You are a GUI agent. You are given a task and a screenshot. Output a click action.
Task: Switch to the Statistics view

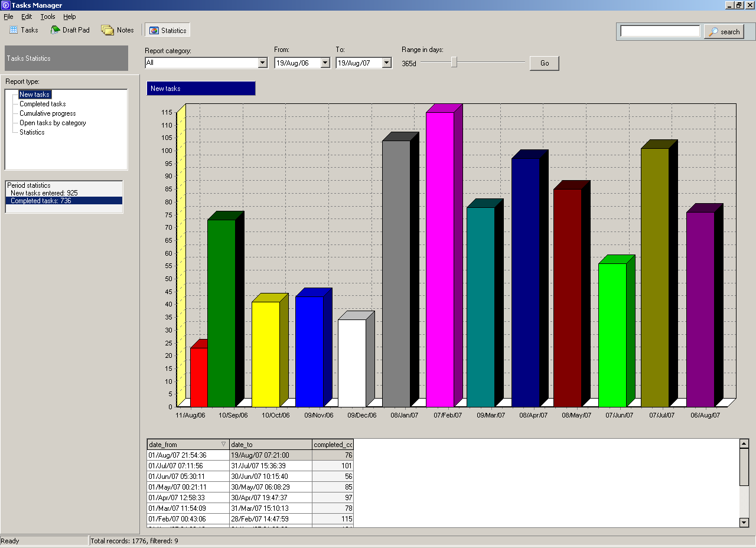coord(167,30)
